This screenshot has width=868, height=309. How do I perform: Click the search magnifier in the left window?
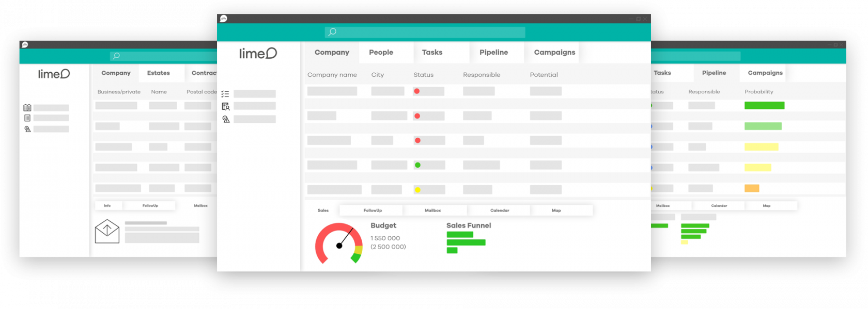click(116, 56)
